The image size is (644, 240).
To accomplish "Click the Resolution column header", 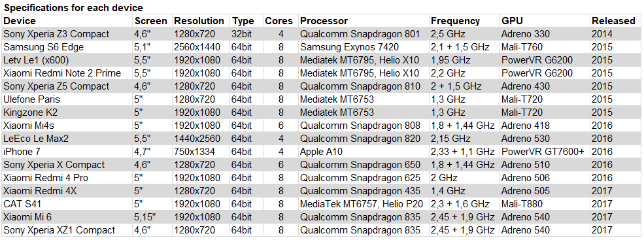I will coord(201,20).
